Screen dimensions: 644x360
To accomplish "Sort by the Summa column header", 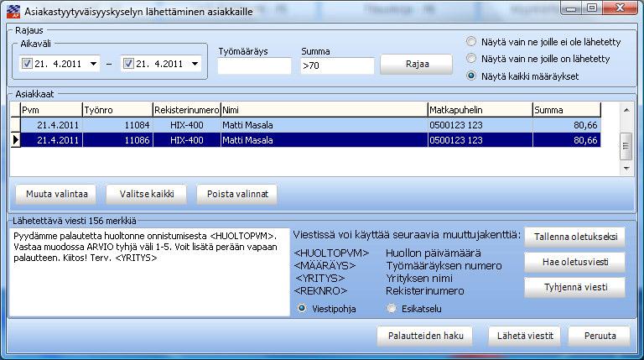I will [567, 110].
